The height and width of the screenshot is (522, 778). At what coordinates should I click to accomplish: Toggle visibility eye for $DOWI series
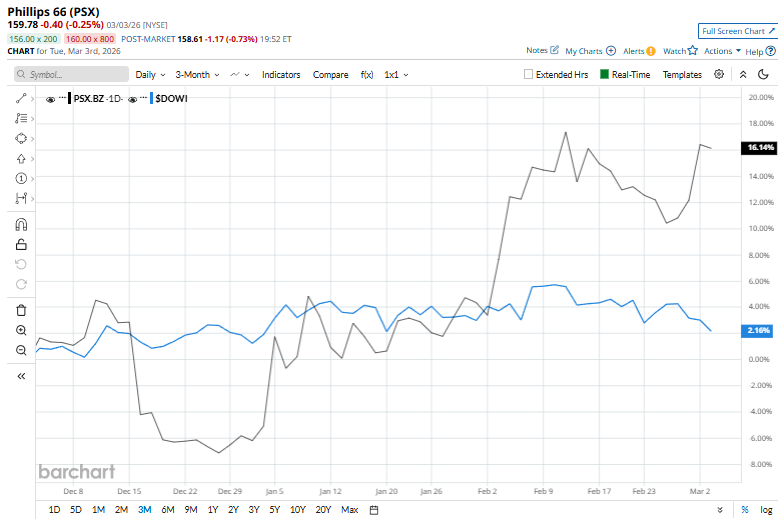[x=132, y=99]
